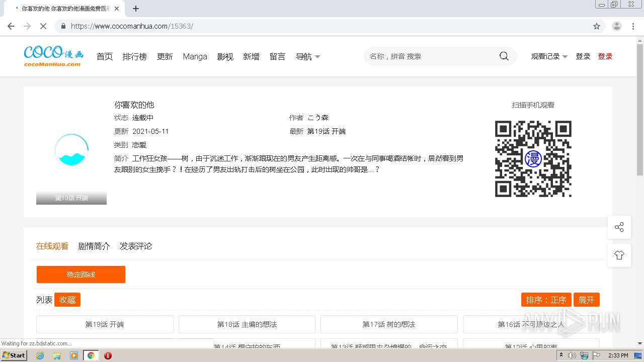Viewport: 644px width, 362px height.
Task: Open chapter 第17话 树的想法
Action: pyautogui.click(x=389, y=324)
